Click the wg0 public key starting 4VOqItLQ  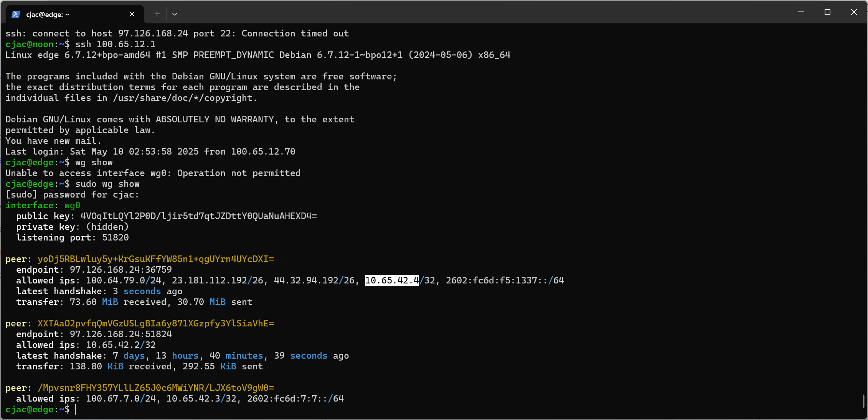coord(198,216)
